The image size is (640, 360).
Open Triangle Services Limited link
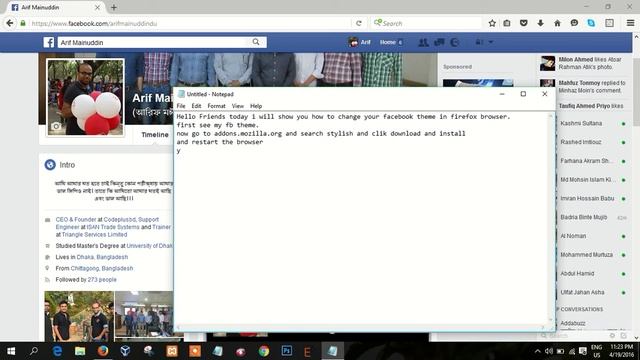point(94,235)
